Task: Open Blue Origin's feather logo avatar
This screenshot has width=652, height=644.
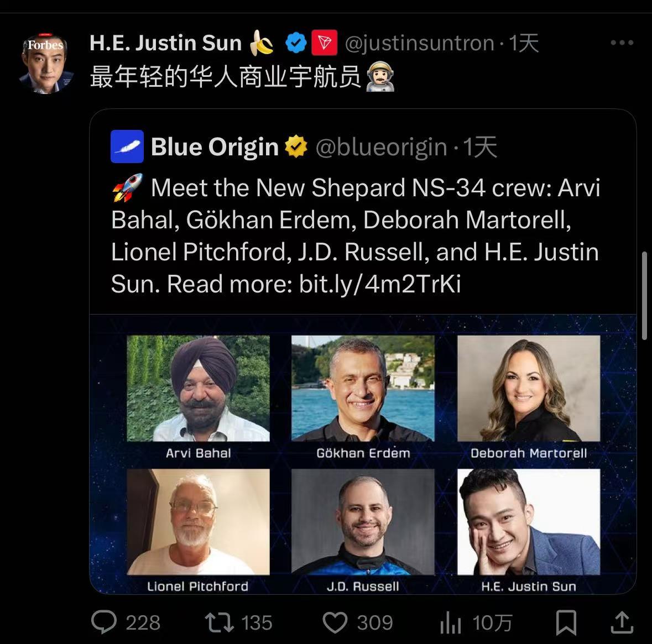Action: tap(127, 146)
